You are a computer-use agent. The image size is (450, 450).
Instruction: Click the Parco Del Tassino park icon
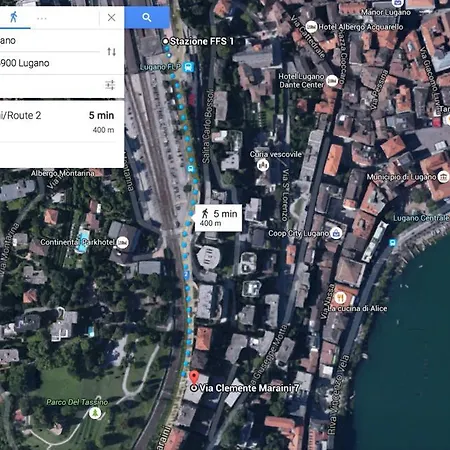coord(95,413)
